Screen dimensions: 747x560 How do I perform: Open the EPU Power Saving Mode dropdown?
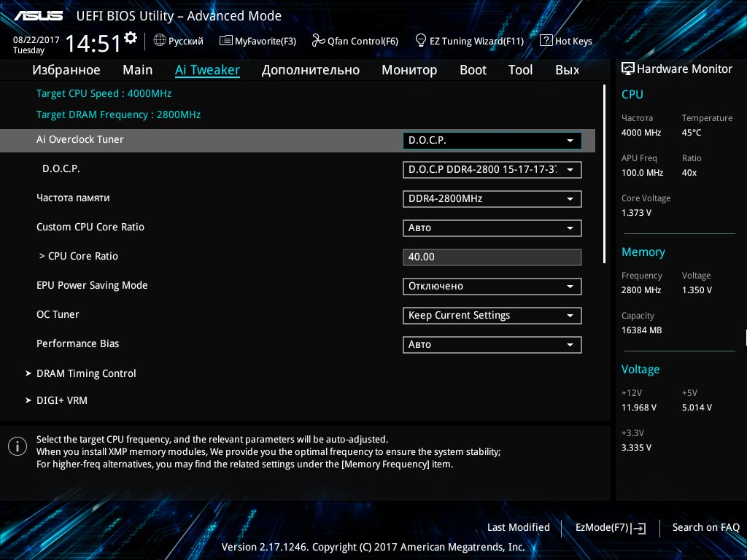[x=492, y=286]
